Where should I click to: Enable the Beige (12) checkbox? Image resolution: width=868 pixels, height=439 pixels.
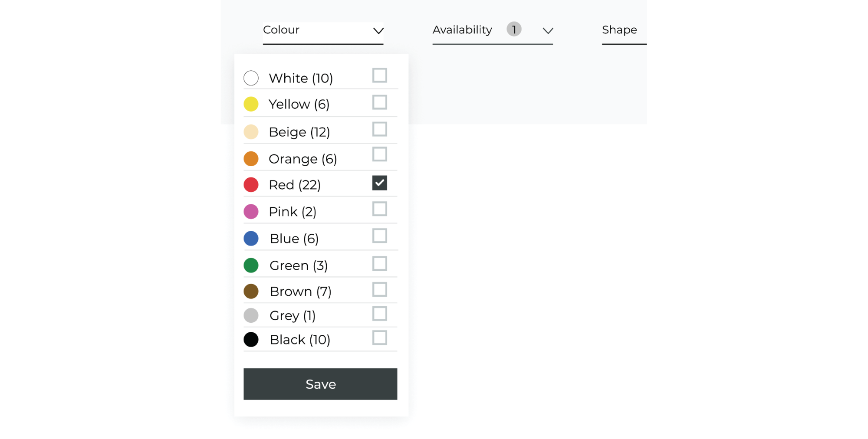(380, 129)
